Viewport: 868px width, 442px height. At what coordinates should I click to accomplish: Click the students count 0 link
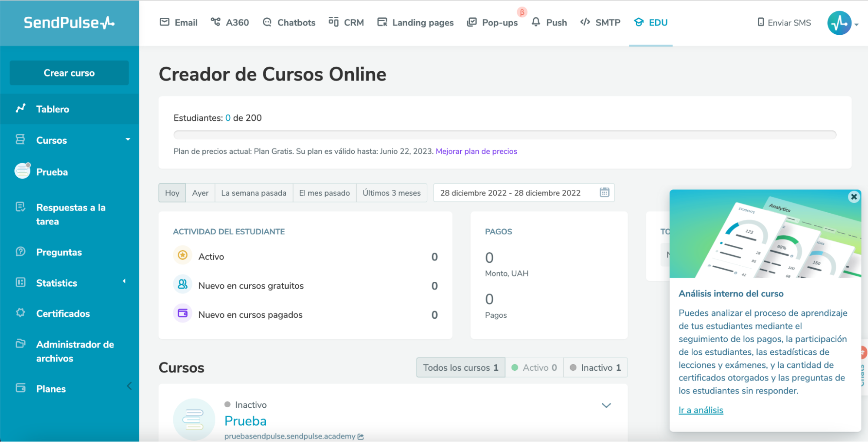pyautogui.click(x=228, y=118)
